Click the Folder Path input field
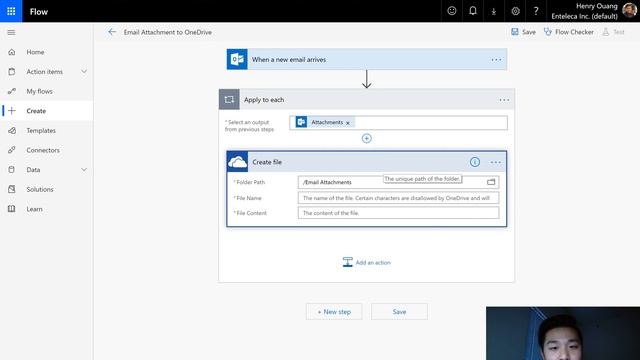640x360 pixels. point(398,182)
